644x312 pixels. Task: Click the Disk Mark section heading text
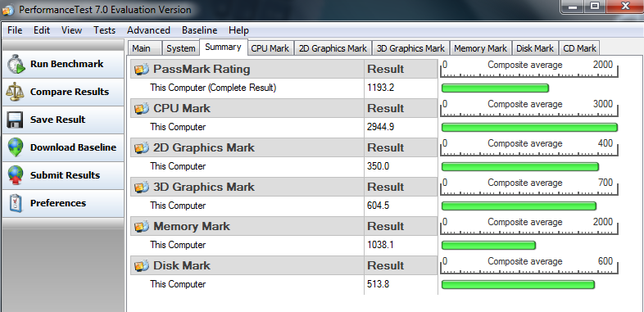[182, 266]
